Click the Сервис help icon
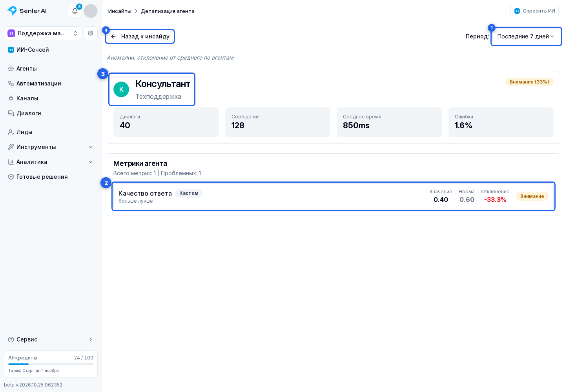Viewport: 565px width, 392px height. tap(11, 339)
